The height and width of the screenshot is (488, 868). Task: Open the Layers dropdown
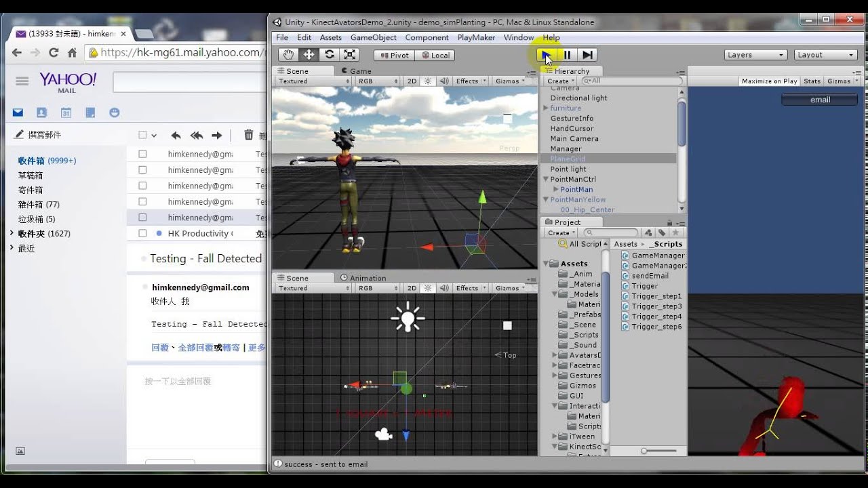pos(755,55)
